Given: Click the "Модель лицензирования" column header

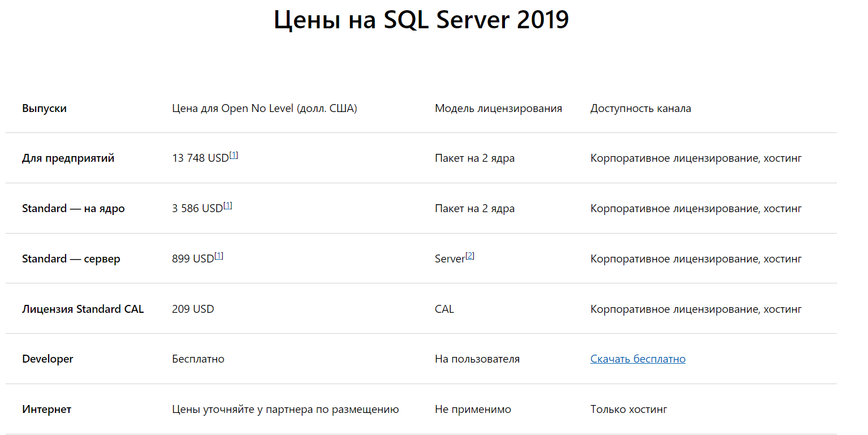Looking at the screenshot, I should pyautogui.click(x=498, y=108).
